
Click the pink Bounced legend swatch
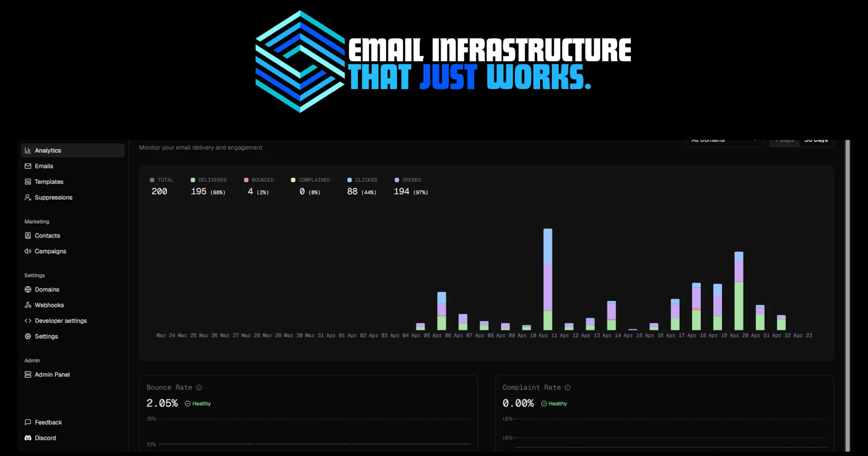[246, 180]
